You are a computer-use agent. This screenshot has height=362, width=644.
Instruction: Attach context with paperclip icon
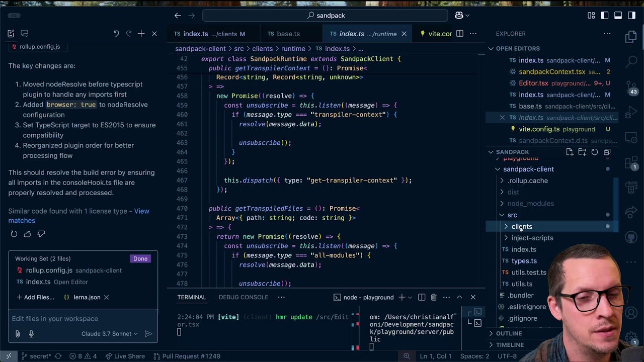pyautogui.click(x=18, y=334)
